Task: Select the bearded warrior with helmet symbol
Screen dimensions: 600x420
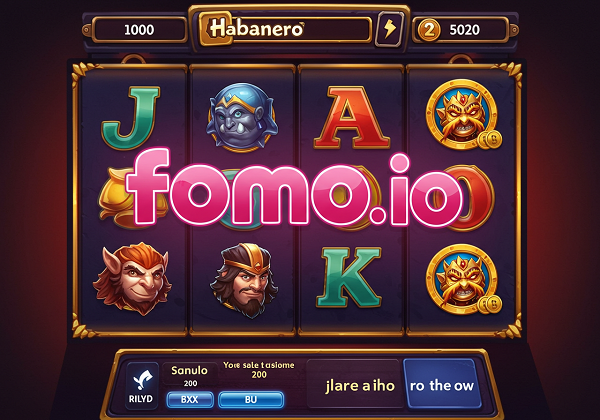Action: tap(245, 279)
